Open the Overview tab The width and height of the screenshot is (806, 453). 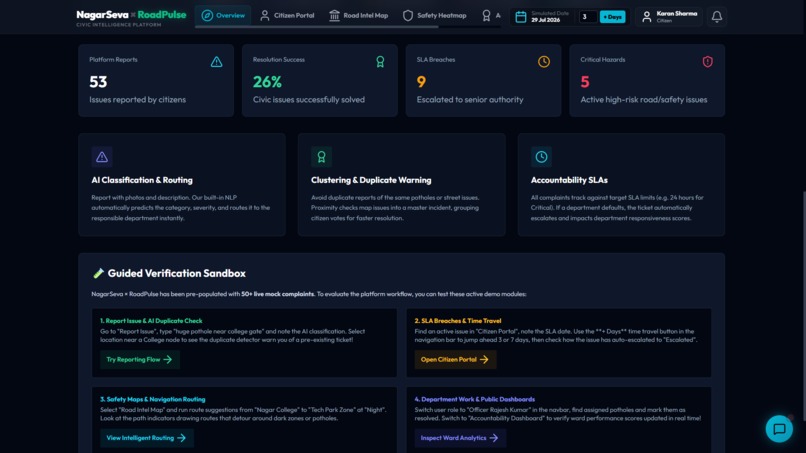pos(223,15)
